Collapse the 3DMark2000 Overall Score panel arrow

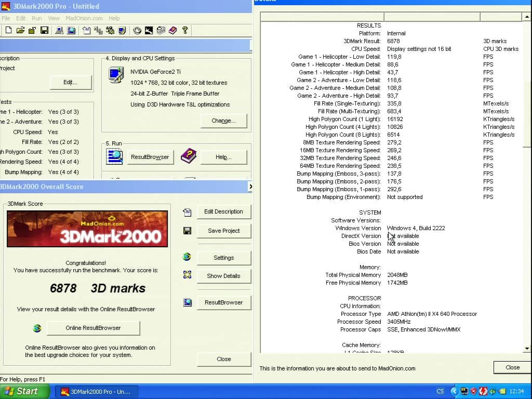250,187
